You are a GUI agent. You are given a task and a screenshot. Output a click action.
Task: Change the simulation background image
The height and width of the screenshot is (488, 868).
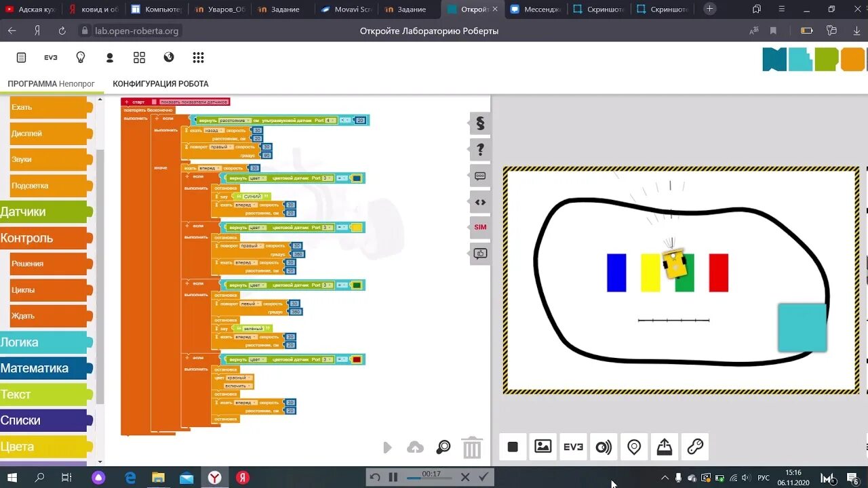coord(543,447)
